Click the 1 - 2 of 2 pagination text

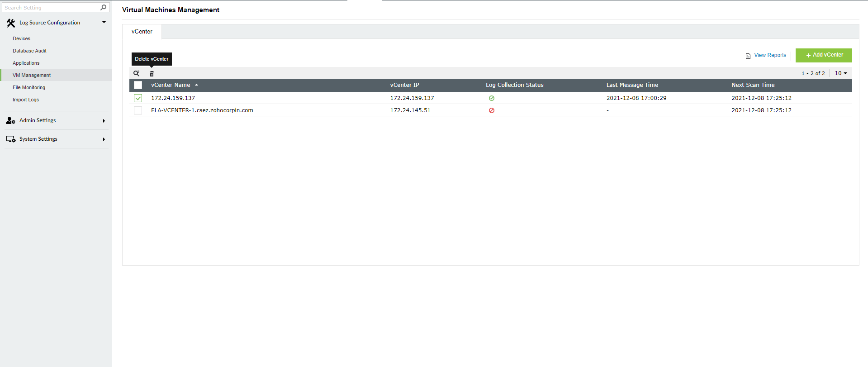(813, 73)
